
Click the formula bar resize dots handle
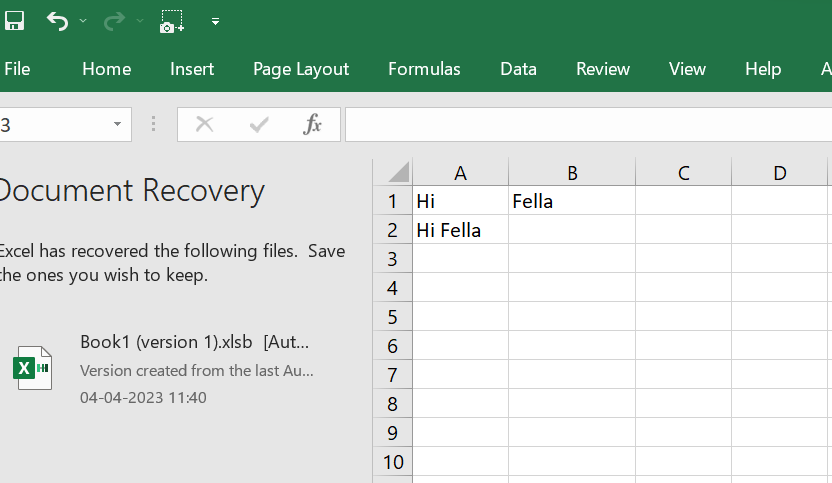coord(153,124)
